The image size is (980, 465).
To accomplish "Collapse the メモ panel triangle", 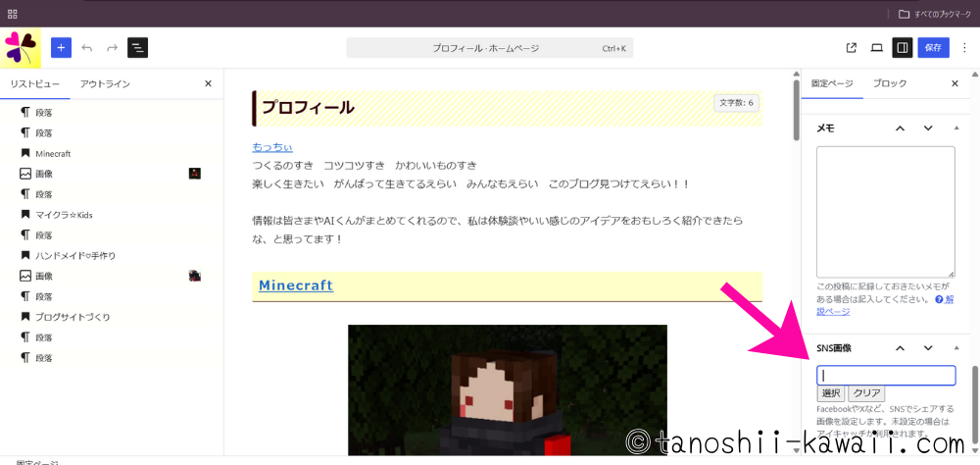I will [956, 129].
